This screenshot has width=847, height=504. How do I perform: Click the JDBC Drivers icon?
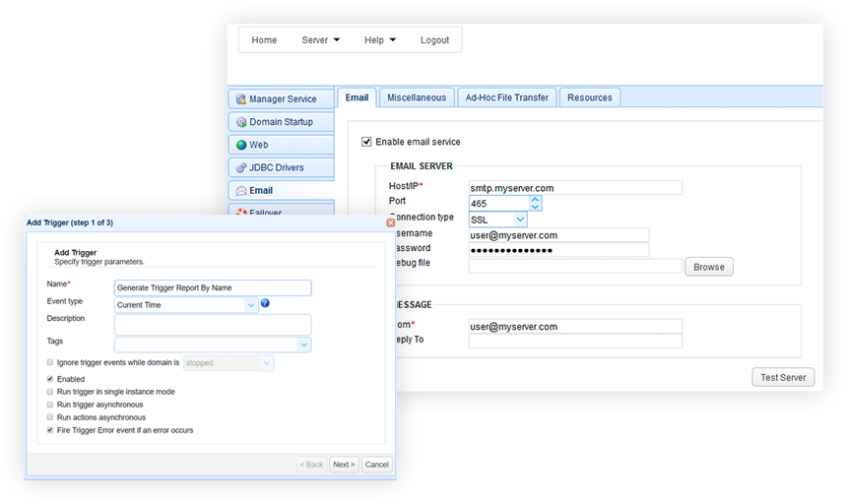240,167
